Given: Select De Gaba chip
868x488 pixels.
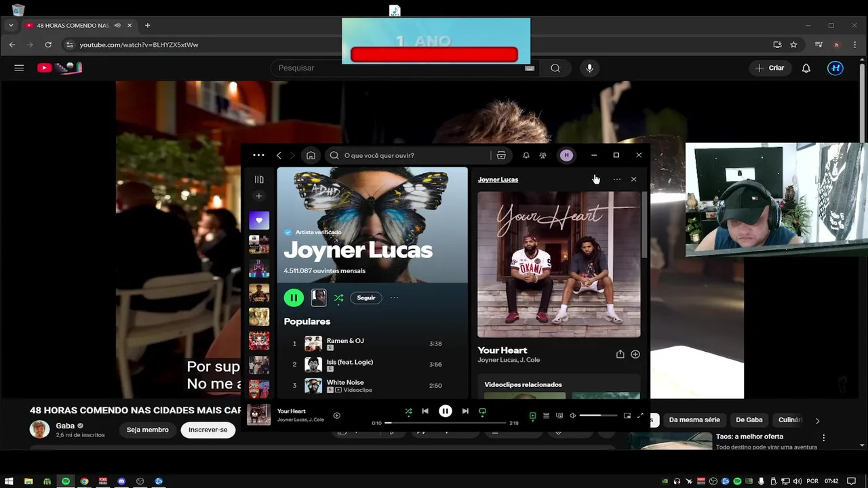Looking at the screenshot, I should point(749,420).
